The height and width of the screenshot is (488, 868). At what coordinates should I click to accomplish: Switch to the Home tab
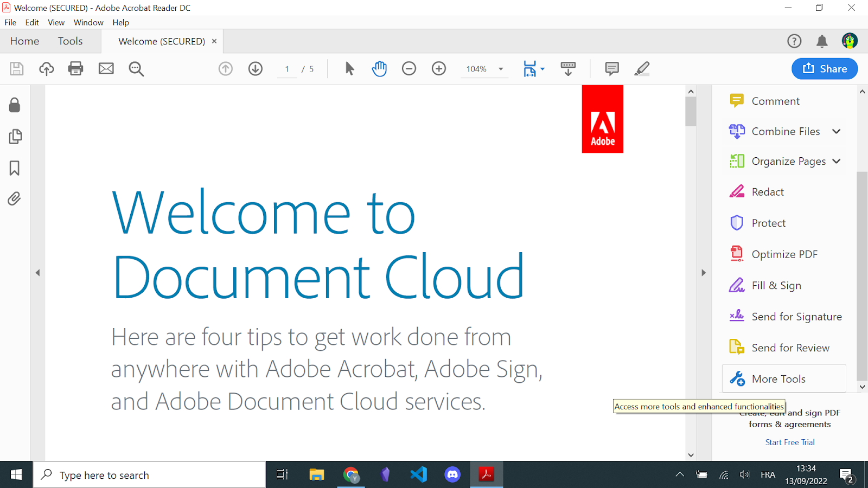24,41
